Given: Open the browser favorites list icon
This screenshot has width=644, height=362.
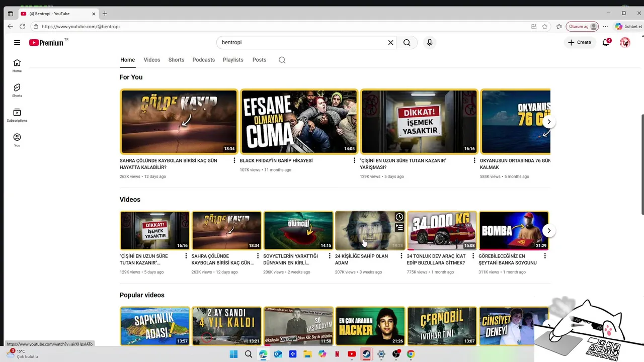Looking at the screenshot, I should 559,27.
